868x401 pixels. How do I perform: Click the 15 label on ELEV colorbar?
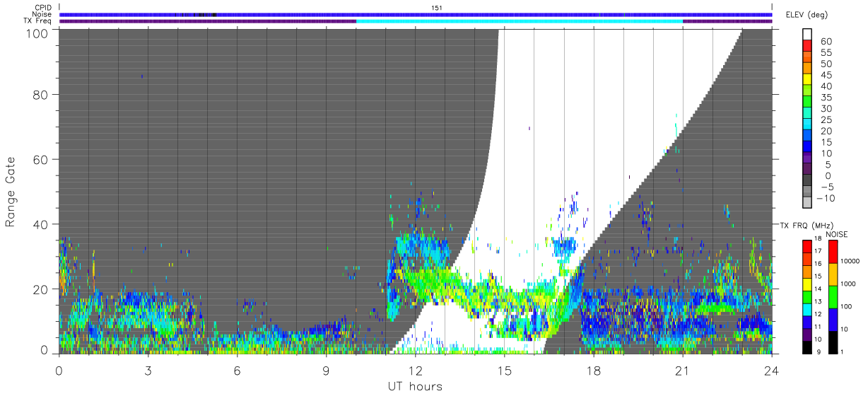pyautogui.click(x=826, y=142)
